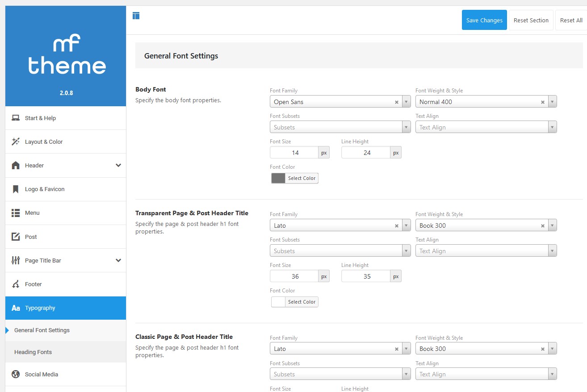Open the Body Font gray color swatch
The height and width of the screenshot is (392, 587).
click(278, 178)
